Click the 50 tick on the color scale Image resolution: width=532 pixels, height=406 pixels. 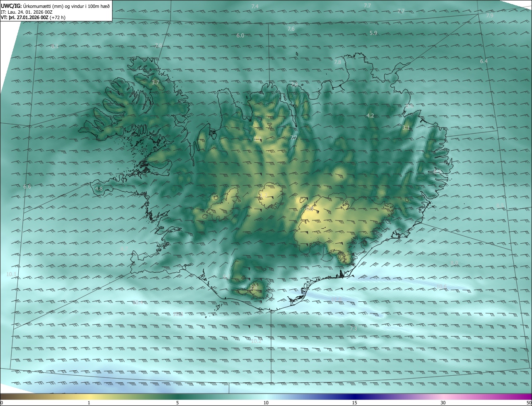click(x=529, y=403)
